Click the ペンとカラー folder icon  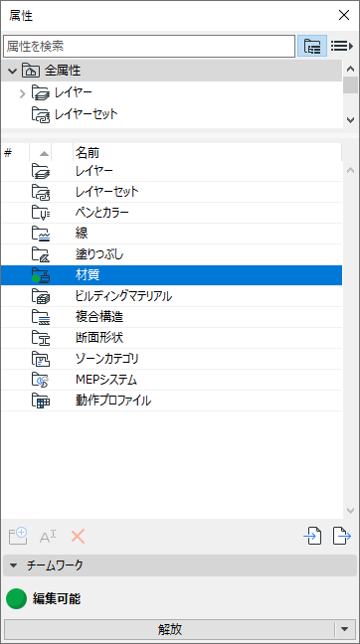pyautogui.click(x=40, y=213)
